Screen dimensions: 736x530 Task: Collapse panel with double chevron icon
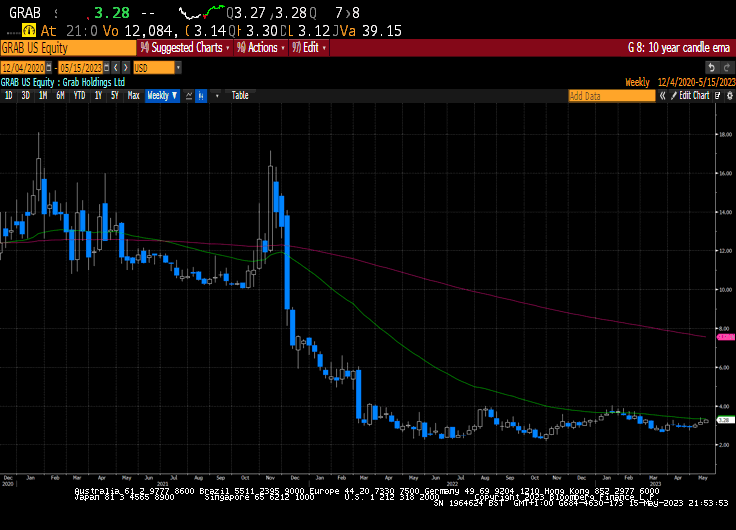pos(663,96)
